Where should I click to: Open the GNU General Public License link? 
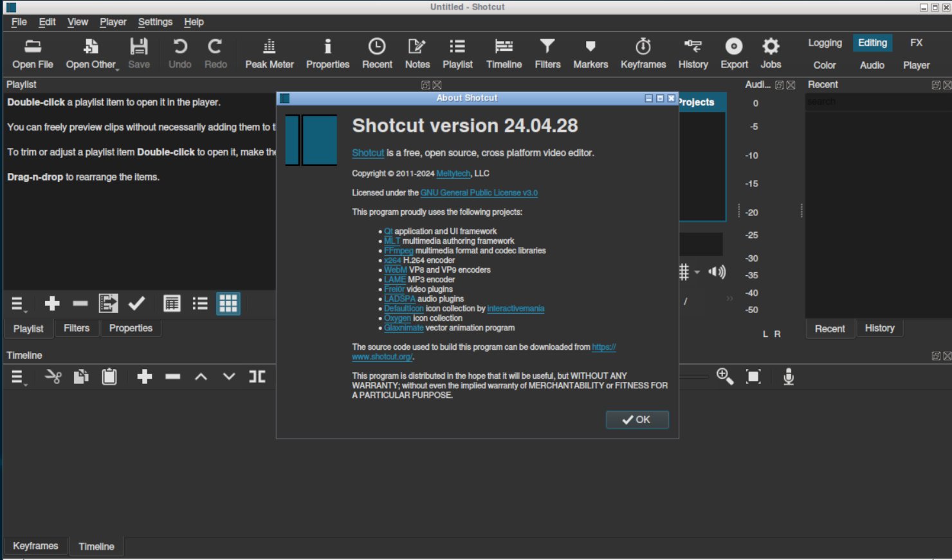pyautogui.click(x=479, y=193)
